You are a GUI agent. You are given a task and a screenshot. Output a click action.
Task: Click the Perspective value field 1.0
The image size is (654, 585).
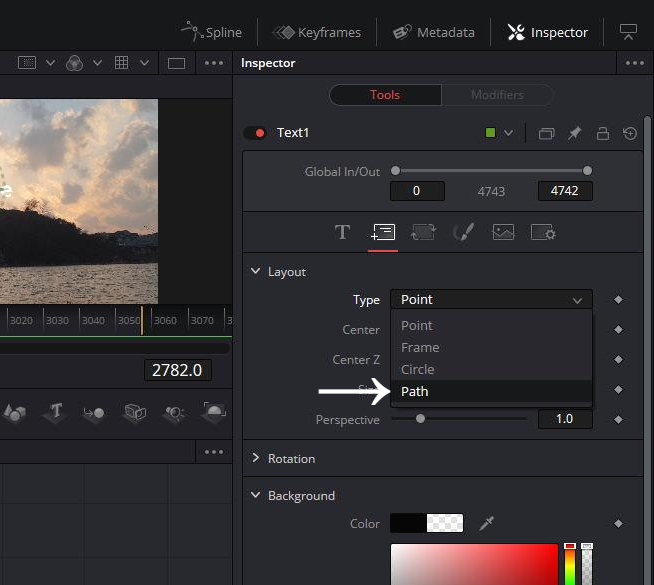tap(565, 419)
